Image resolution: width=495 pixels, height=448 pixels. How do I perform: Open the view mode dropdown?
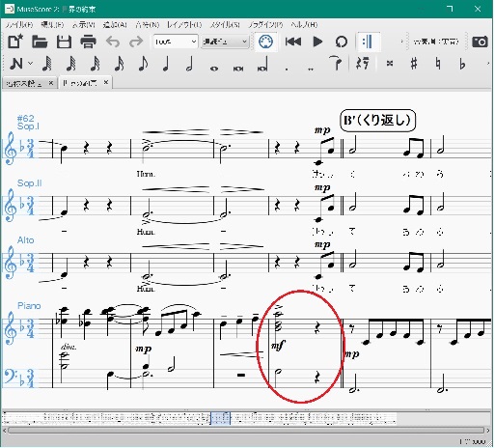pyautogui.click(x=225, y=42)
